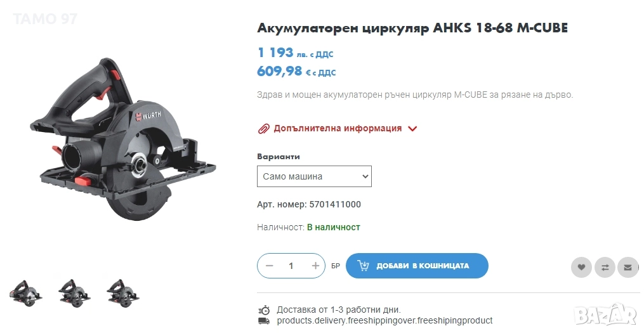The image size is (644, 333).
Task: Decrease quantity with minus button
Action: 270,266
